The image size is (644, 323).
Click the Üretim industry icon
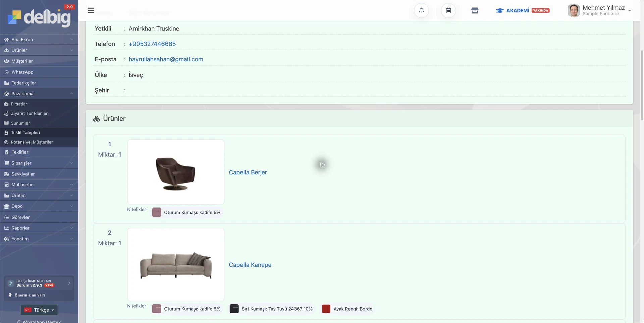coord(6,196)
